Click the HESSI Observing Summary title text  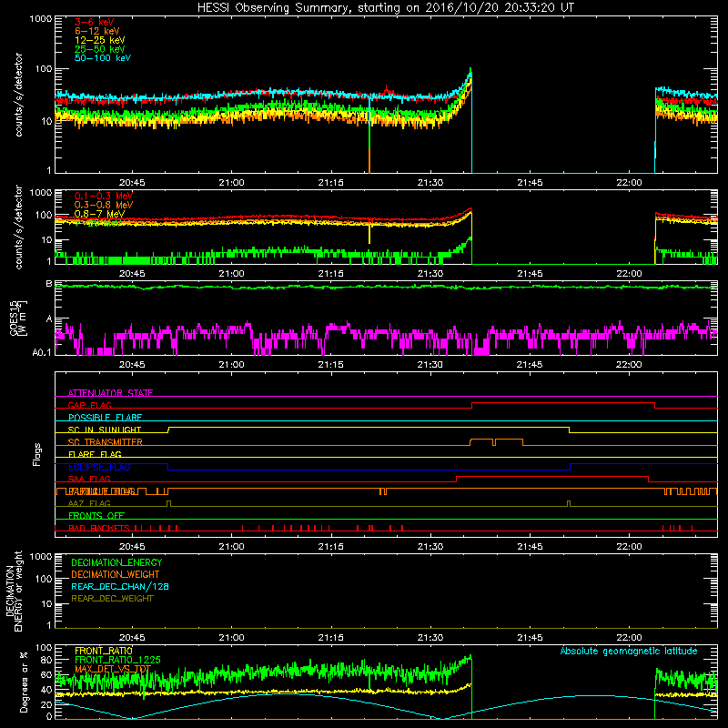point(385,8)
